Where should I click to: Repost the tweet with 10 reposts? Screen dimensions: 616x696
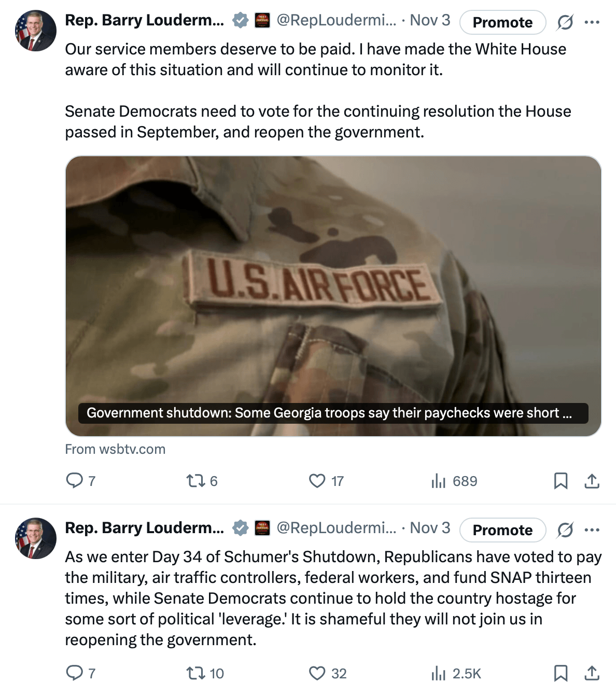(x=196, y=673)
